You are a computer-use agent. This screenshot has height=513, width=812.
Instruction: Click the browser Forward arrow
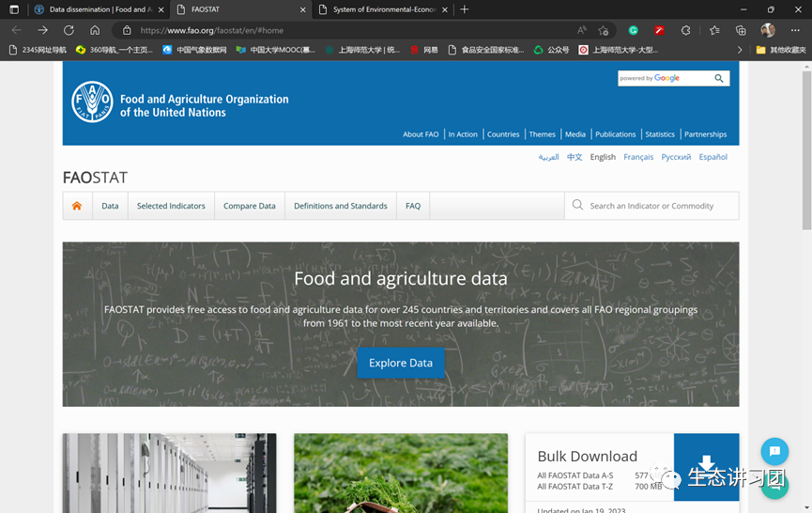click(42, 31)
